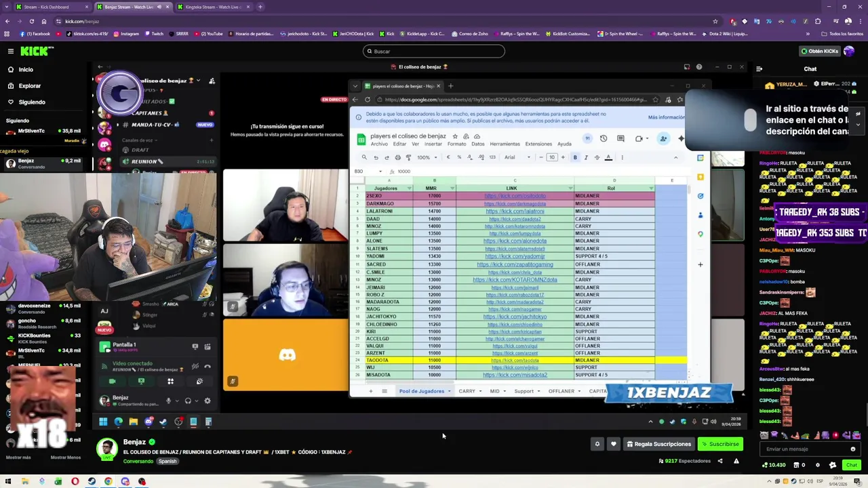868x488 pixels.
Task: Toggle Discord screen share button
Action: click(x=141, y=382)
